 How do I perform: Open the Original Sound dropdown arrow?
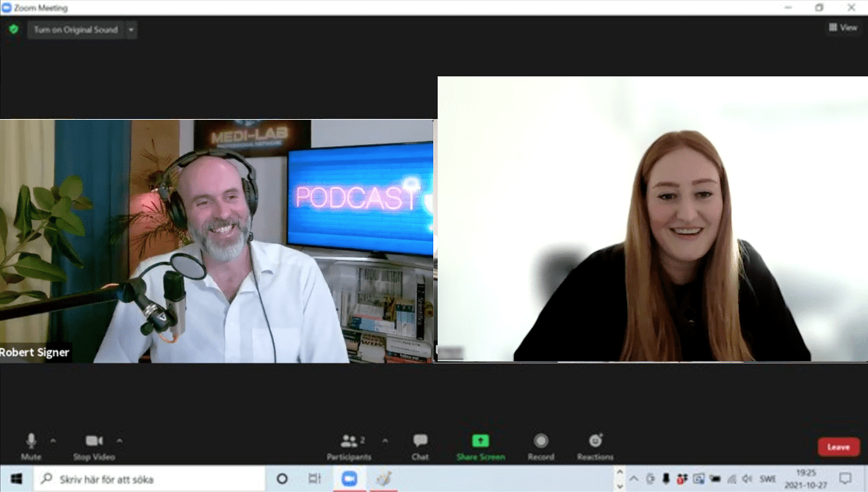131,30
